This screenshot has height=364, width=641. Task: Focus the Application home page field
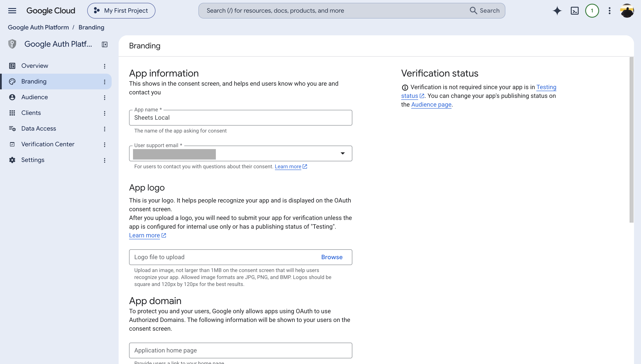240,350
